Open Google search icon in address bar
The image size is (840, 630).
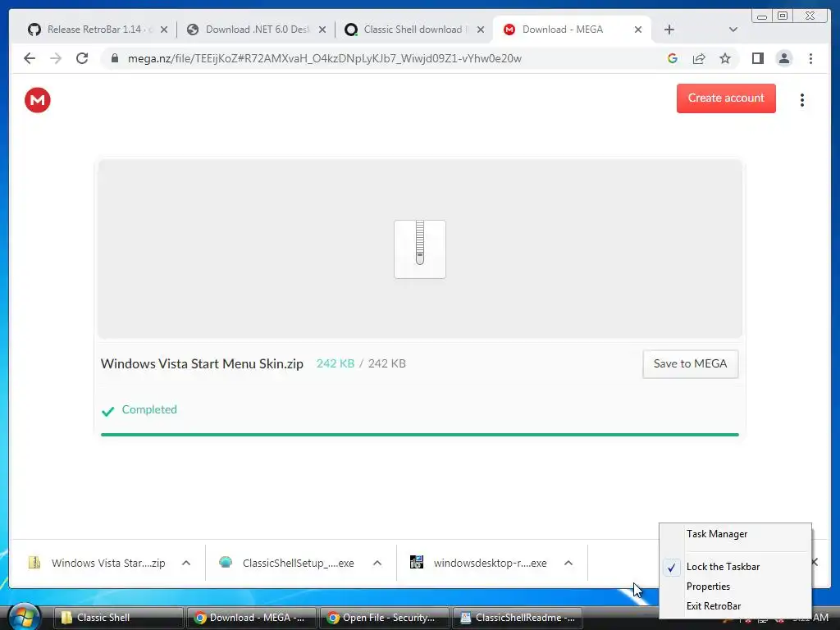(673, 58)
